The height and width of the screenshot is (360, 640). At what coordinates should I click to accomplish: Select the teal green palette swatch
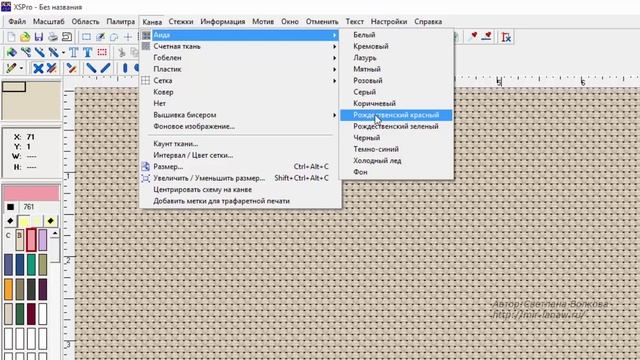click(31, 264)
